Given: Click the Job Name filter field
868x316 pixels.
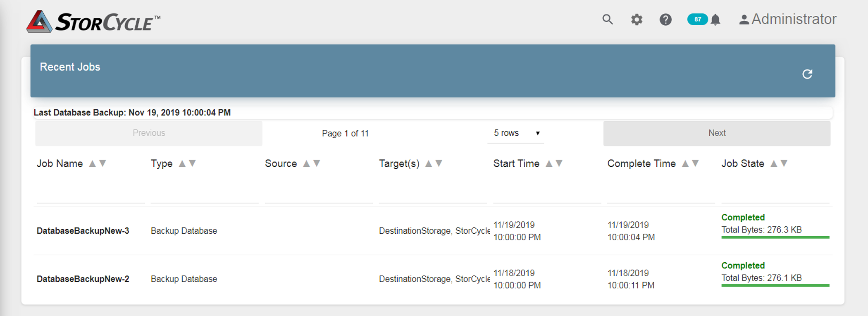Looking at the screenshot, I should tap(91, 194).
